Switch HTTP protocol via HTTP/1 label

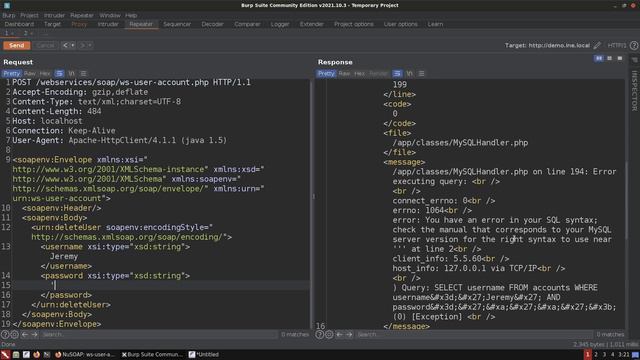click(617, 45)
